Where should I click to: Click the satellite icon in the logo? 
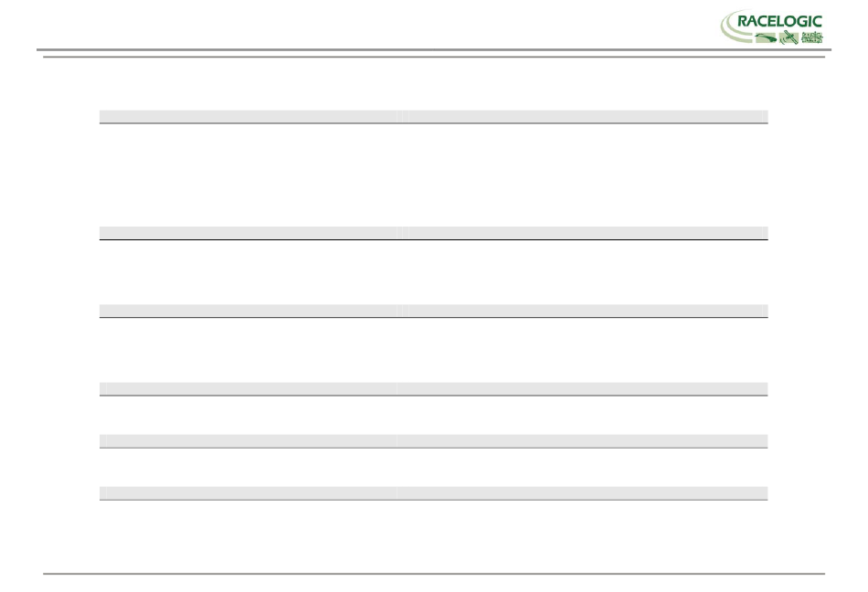click(789, 37)
